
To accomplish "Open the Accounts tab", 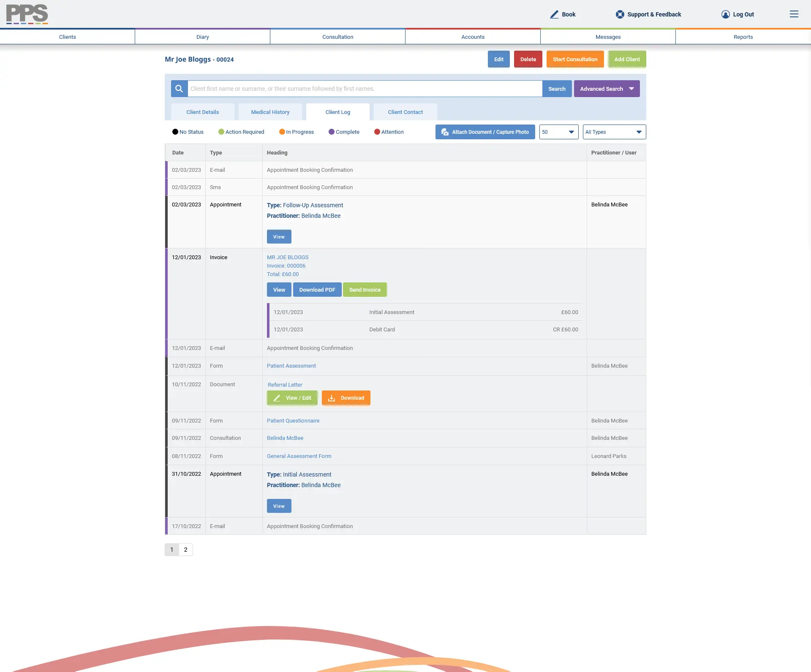I will (x=472, y=37).
